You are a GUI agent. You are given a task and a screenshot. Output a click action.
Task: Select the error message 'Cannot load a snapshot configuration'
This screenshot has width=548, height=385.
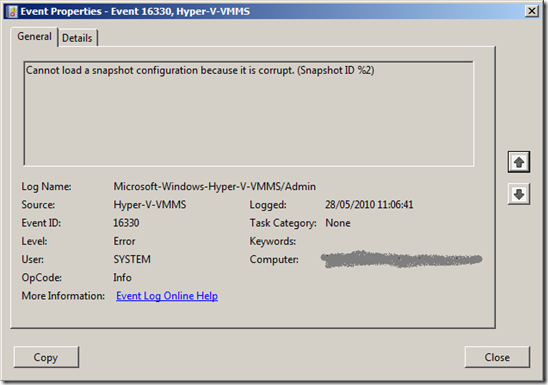(x=111, y=70)
